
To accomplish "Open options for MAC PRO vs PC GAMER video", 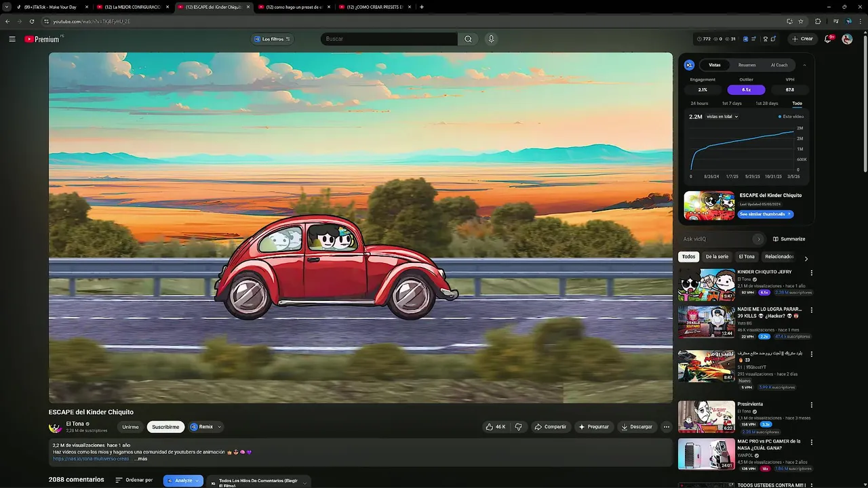I will [x=811, y=442].
